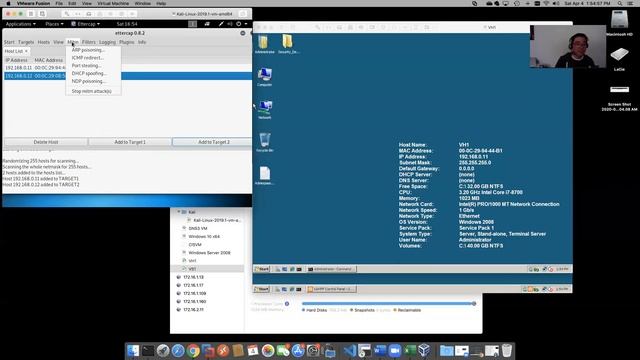Screen dimensions: 640x360
Task: Select server 172.16.2.11 in library sidebar
Action: [x=193, y=310]
